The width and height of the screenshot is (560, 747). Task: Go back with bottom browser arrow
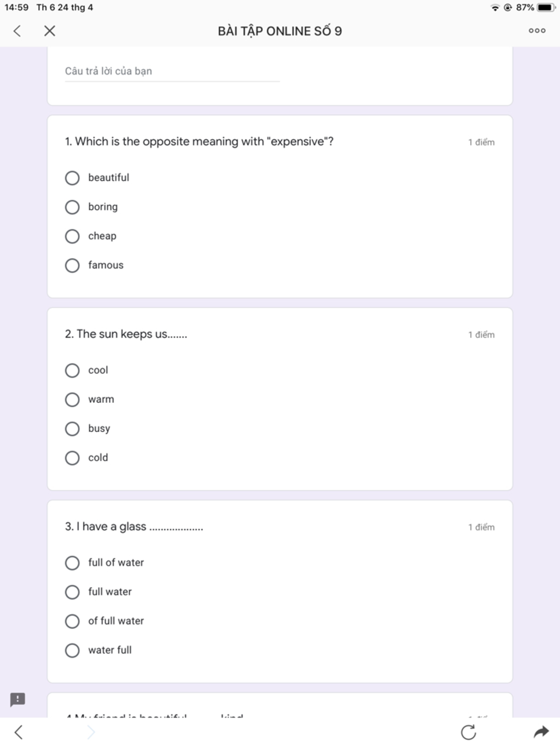coord(19,732)
